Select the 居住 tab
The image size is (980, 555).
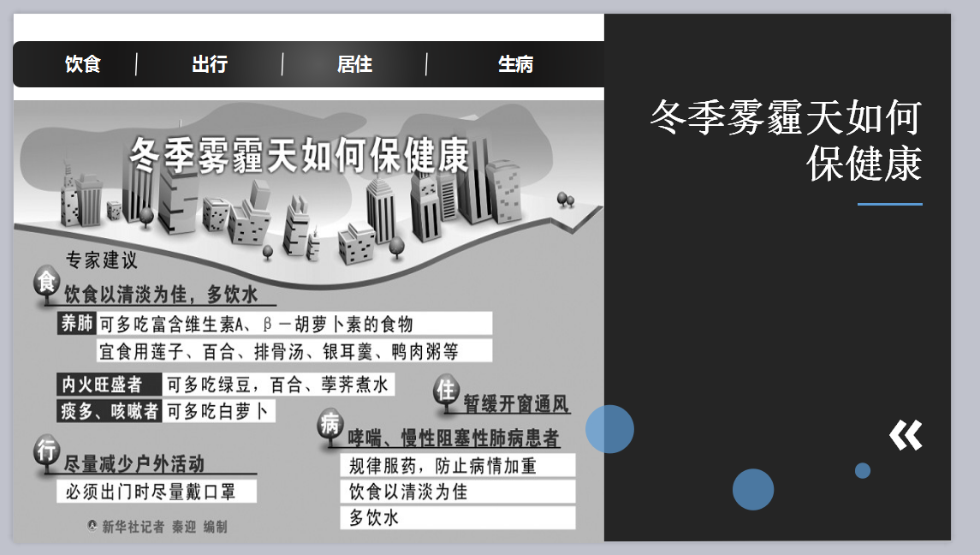pyautogui.click(x=354, y=64)
